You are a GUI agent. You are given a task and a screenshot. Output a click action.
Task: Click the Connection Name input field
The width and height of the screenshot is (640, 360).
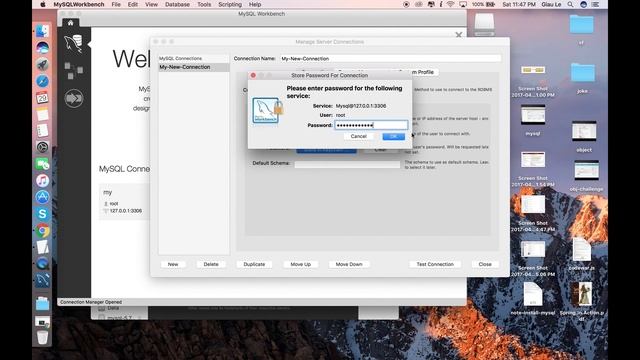[x=390, y=59]
